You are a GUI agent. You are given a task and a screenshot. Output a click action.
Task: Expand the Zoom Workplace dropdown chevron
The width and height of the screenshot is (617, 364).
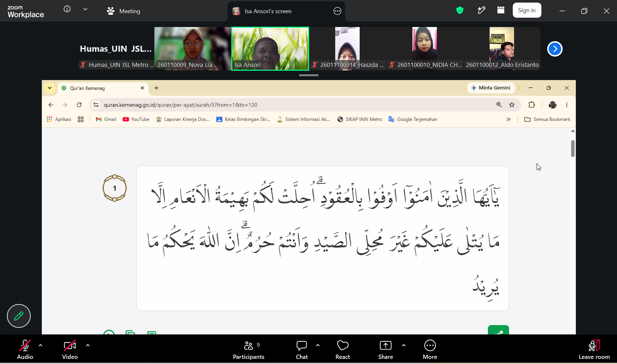[85, 9]
